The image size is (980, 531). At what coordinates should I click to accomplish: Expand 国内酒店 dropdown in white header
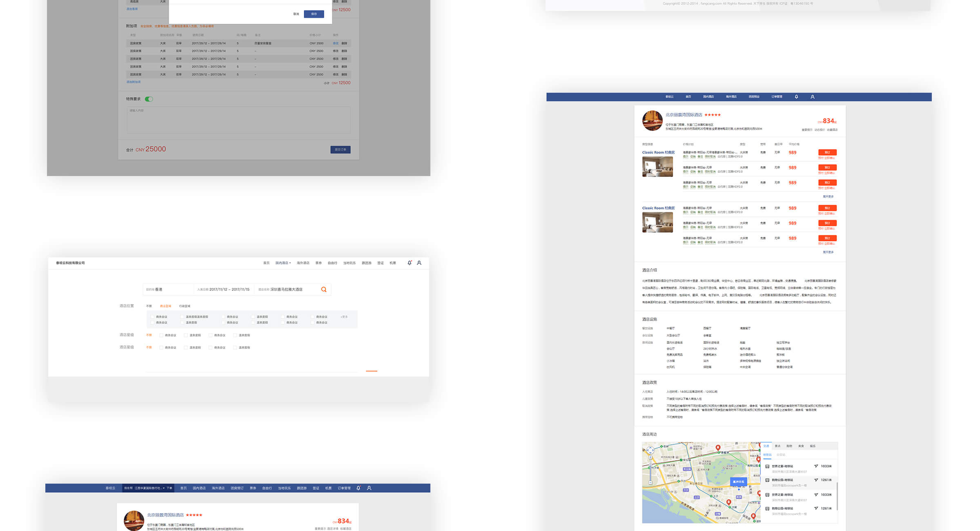(283, 263)
